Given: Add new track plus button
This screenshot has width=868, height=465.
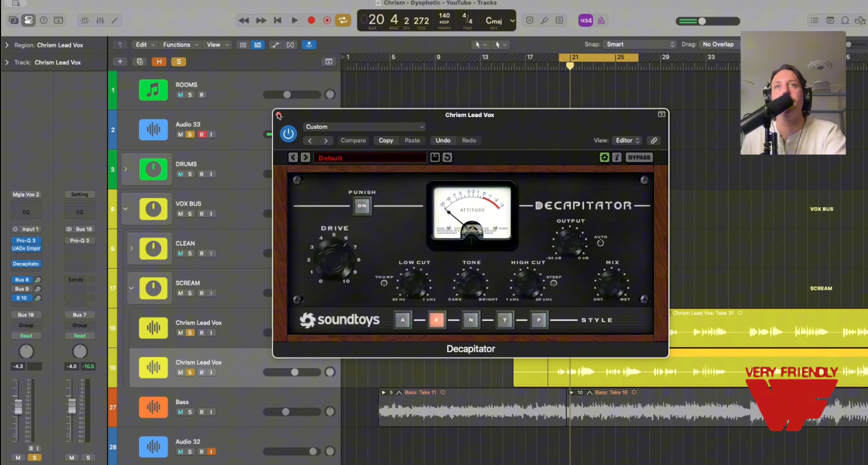Looking at the screenshot, I should [x=120, y=61].
